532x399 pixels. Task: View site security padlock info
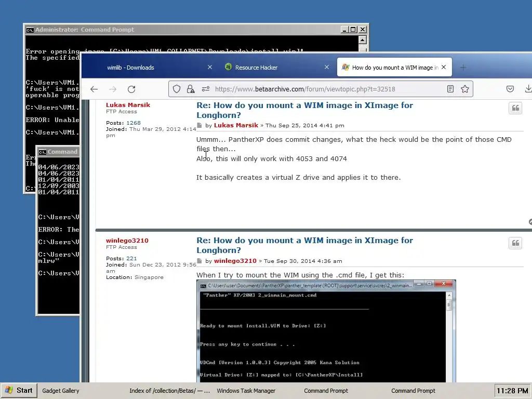(191, 89)
